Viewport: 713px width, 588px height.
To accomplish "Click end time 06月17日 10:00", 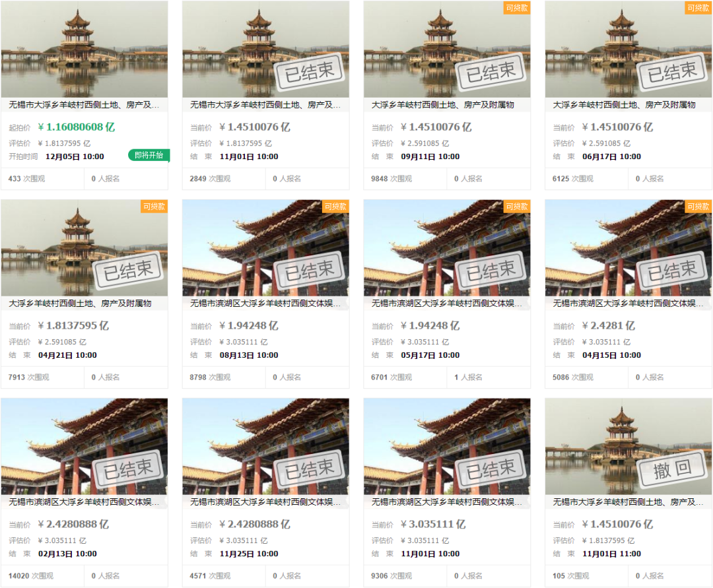I will click(611, 157).
